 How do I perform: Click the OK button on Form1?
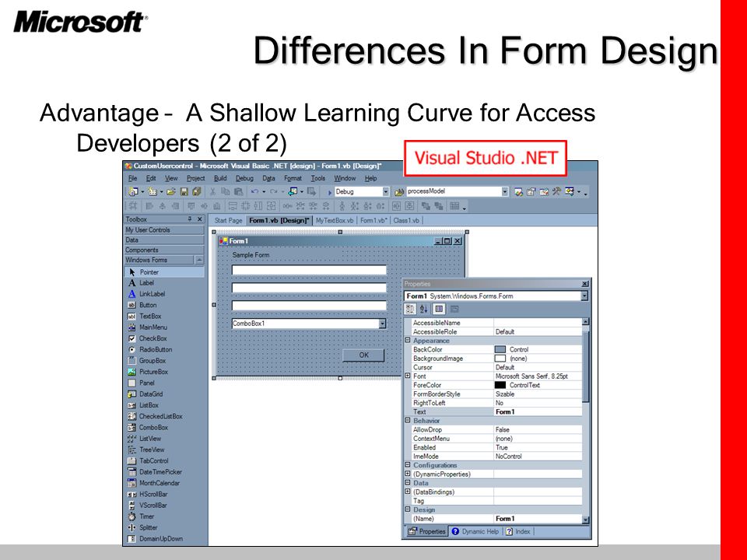tap(363, 355)
